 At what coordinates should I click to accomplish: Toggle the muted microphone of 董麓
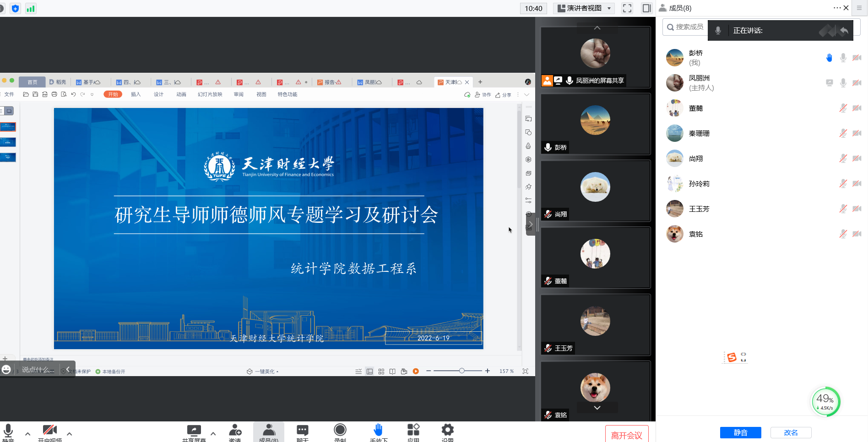843,108
